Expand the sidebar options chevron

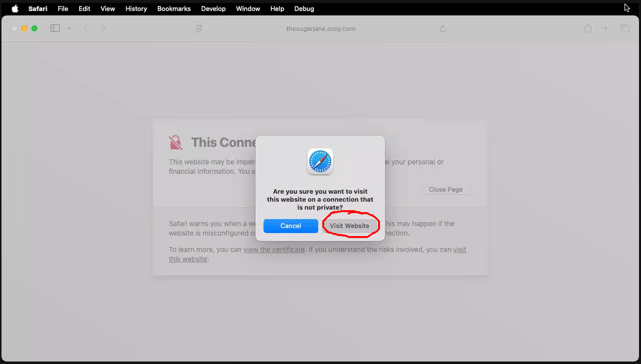pos(69,28)
